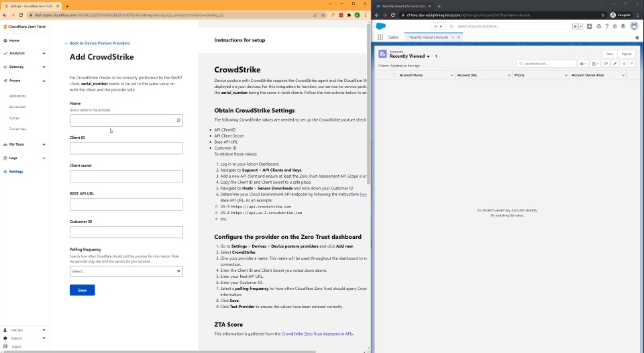This screenshot has width=644, height=353.
Task: Focus the Customer ID input field
Action: (126, 232)
